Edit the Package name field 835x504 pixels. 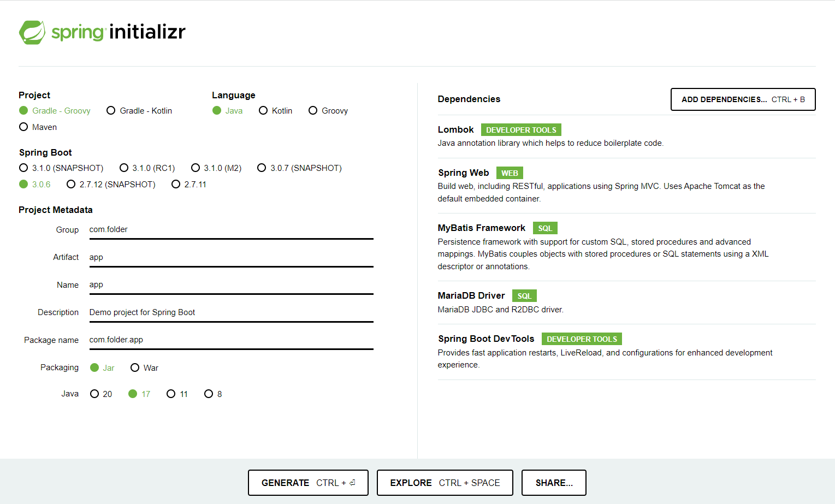[x=232, y=340]
